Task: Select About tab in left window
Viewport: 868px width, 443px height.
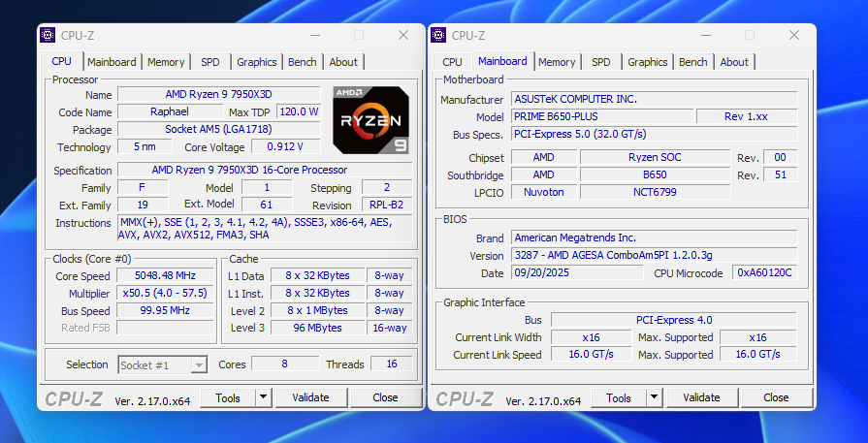Action: click(343, 62)
